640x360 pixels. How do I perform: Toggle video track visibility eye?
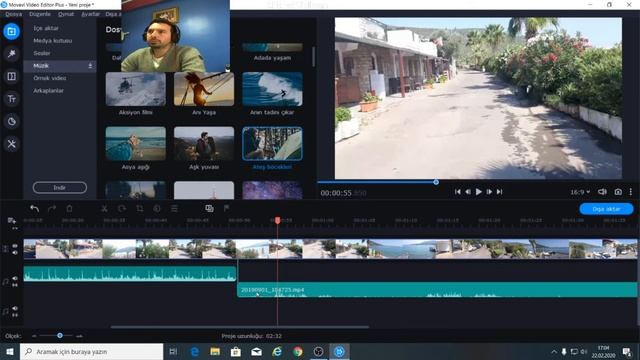pos(15,246)
